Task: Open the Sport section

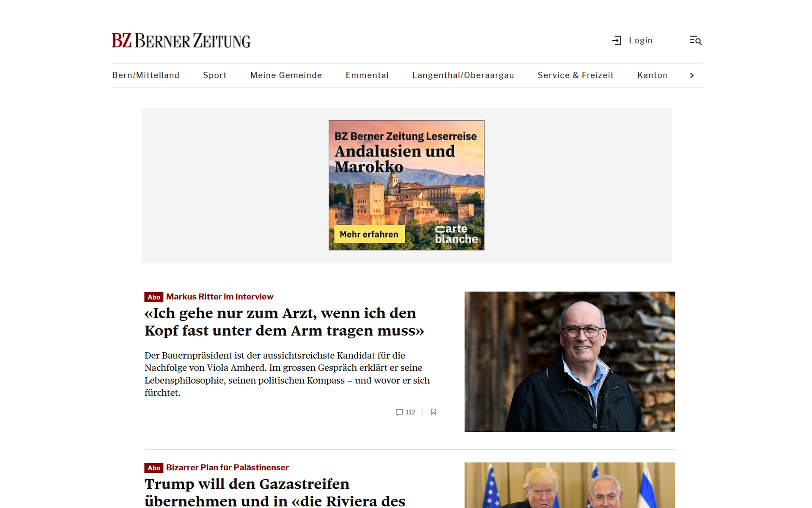Action: pos(214,75)
